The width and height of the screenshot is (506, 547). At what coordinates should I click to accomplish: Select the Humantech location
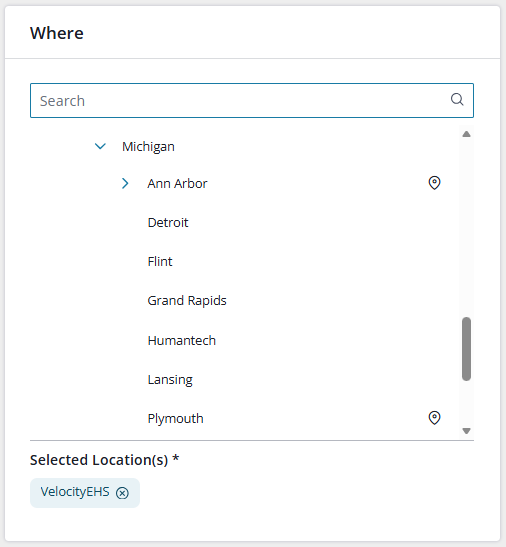click(181, 340)
